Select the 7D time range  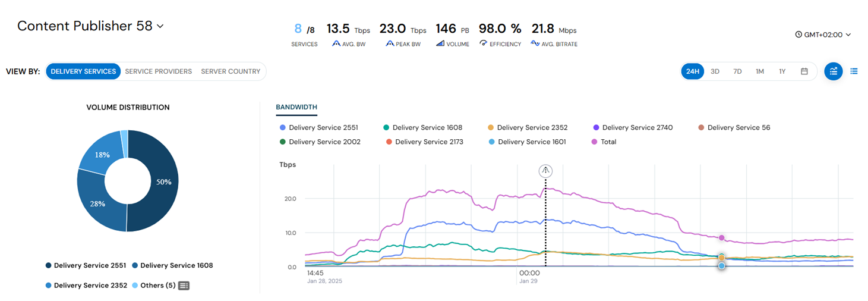737,71
